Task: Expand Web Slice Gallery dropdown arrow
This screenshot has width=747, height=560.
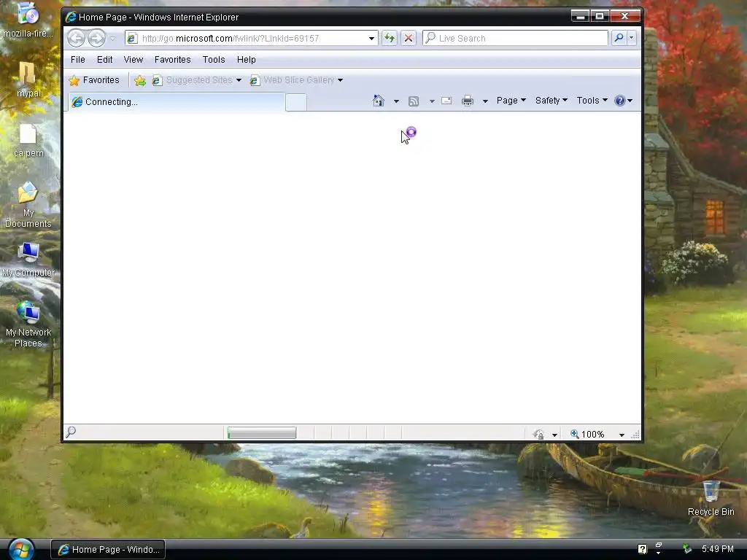Action: point(340,80)
